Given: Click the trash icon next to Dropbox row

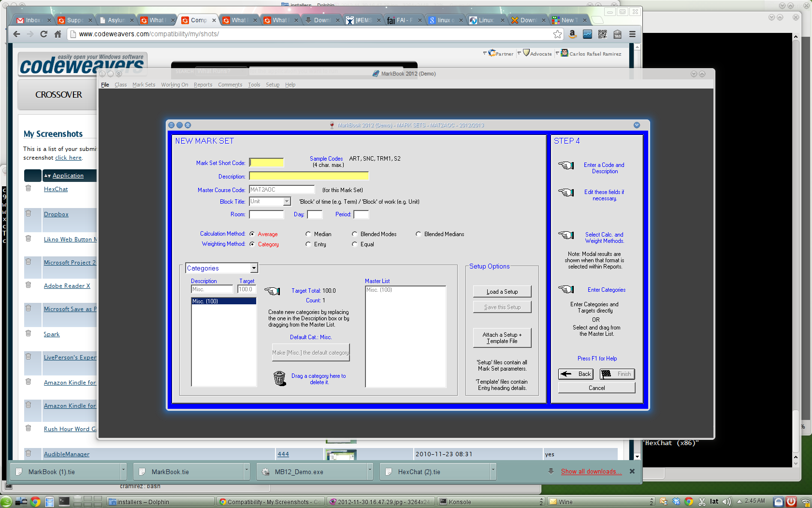Looking at the screenshot, I should 29,213.
